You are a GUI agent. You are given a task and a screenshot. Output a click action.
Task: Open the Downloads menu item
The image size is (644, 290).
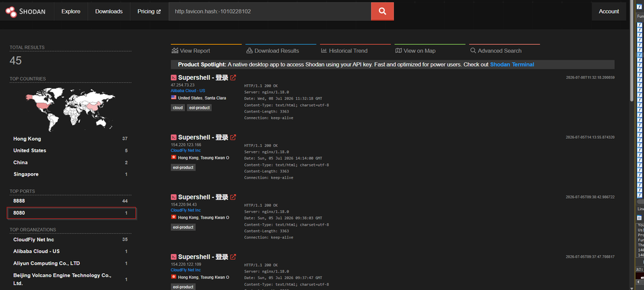[109, 12]
